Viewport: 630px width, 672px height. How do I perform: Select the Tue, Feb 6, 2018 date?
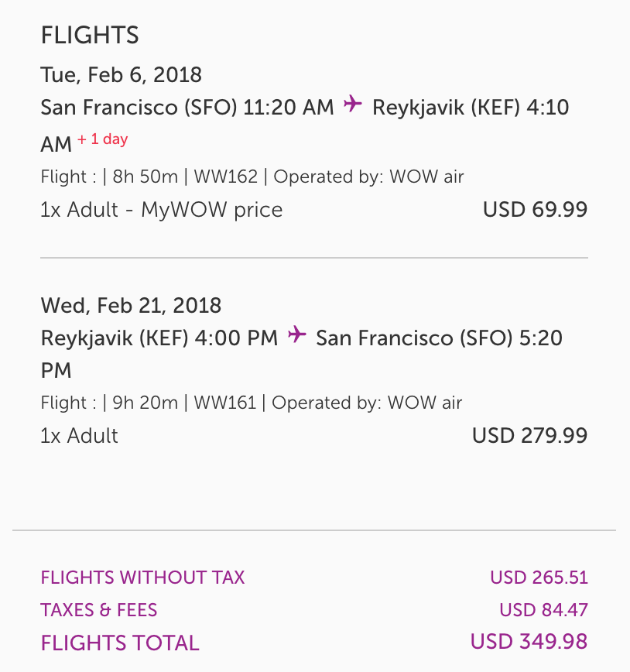(x=121, y=74)
